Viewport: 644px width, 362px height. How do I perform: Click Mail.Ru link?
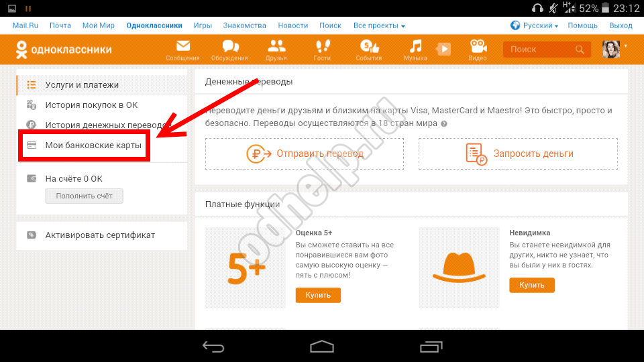[25, 25]
